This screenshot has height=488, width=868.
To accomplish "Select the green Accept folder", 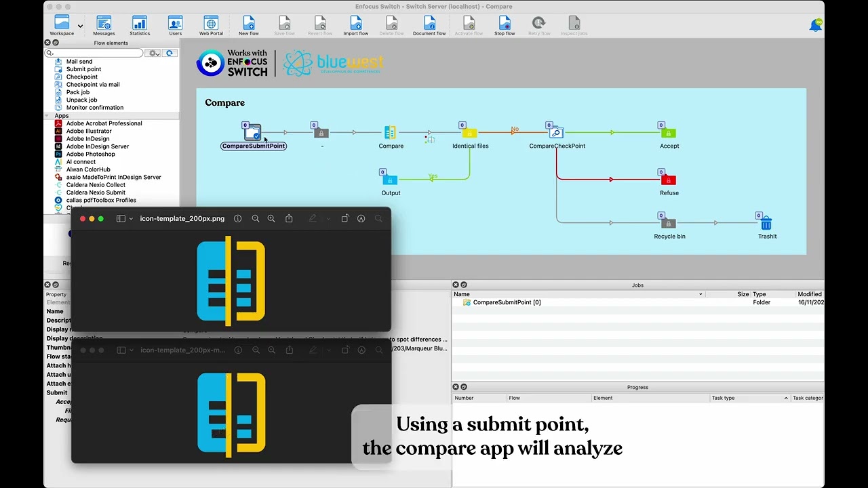I will (669, 133).
